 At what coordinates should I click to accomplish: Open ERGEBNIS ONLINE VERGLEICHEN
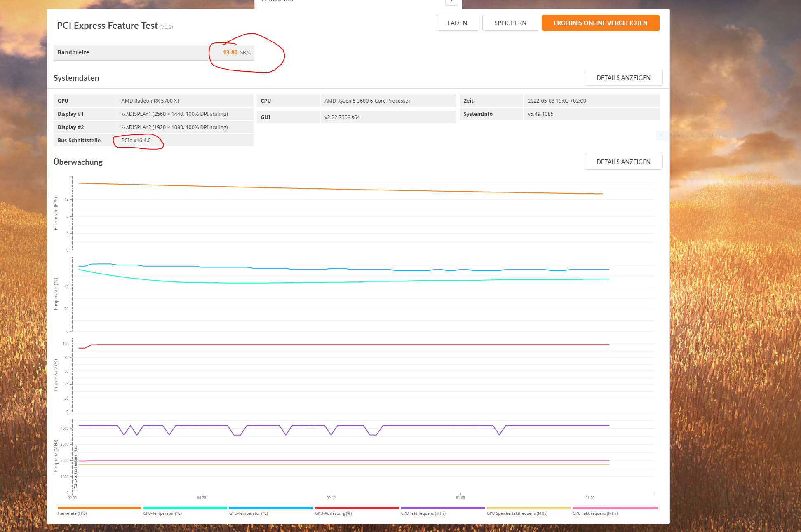coord(600,23)
